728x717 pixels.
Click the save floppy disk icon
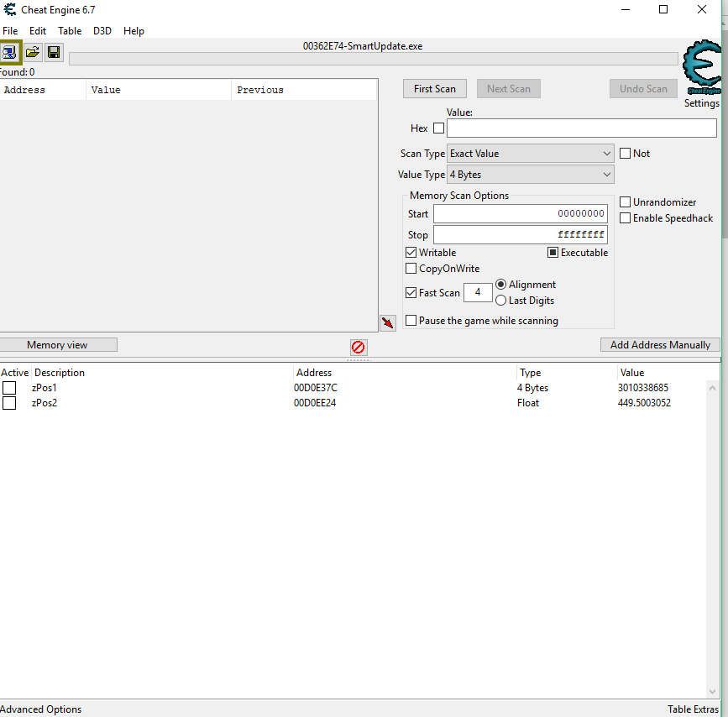tap(54, 52)
